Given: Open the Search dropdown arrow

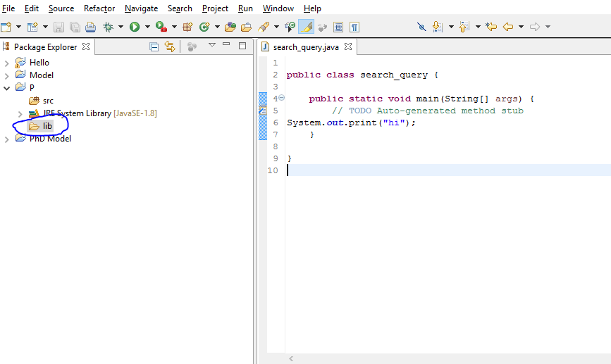Looking at the screenshot, I should click(276, 27).
